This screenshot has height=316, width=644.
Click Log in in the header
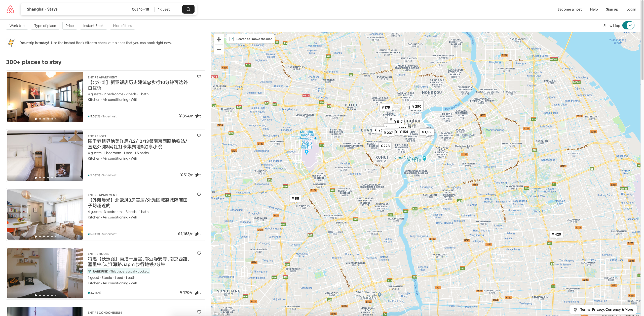point(631,9)
